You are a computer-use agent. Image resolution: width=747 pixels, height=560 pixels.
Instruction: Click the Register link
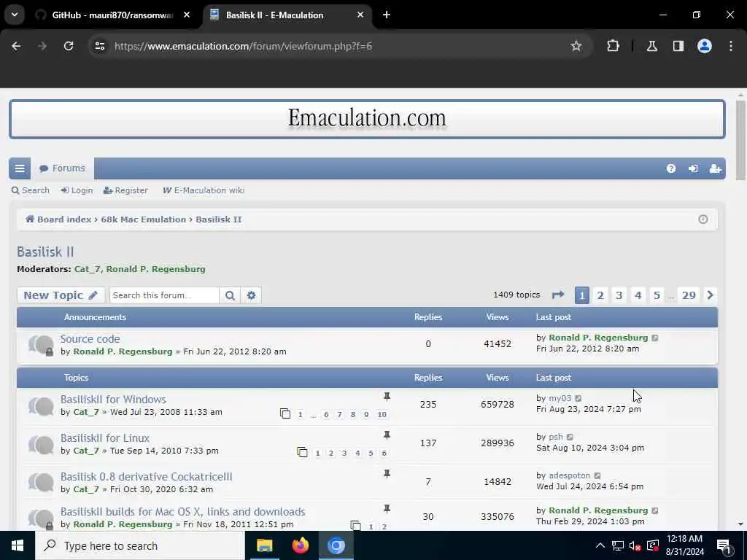125,190
